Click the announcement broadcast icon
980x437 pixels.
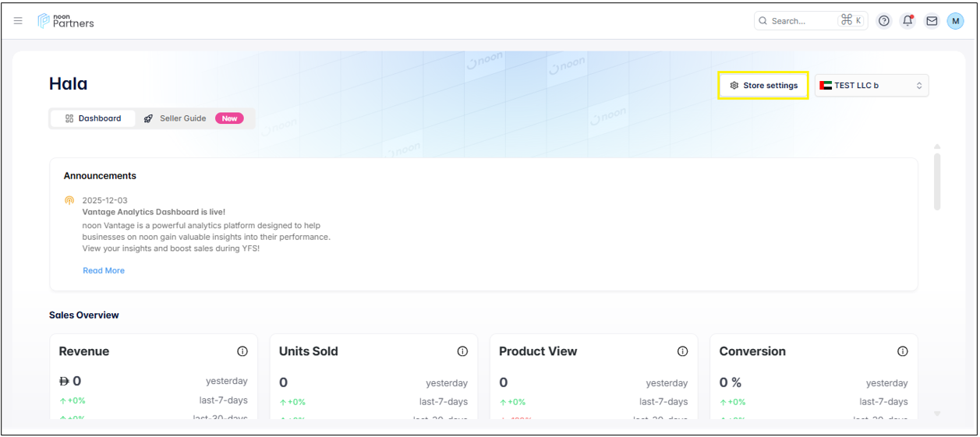[x=69, y=201]
